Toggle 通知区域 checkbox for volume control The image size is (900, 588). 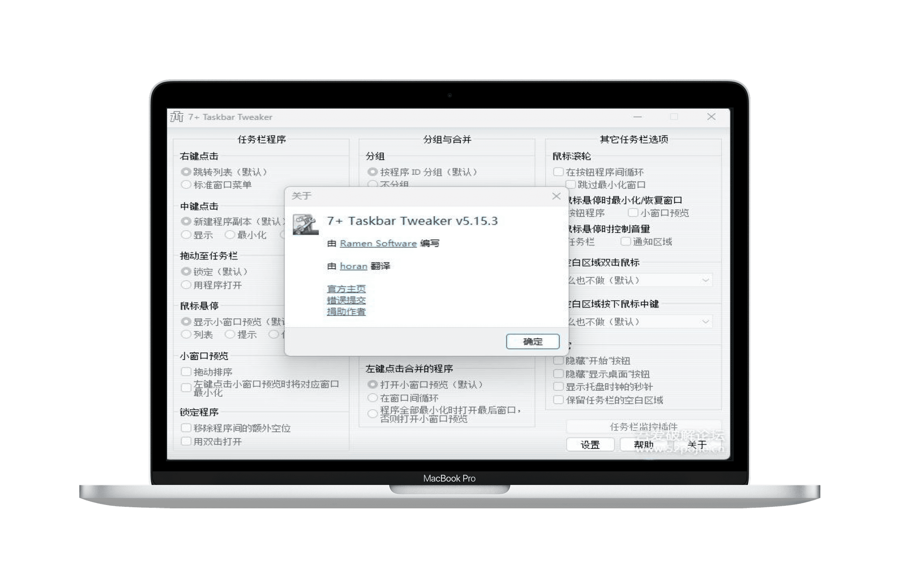click(x=625, y=242)
